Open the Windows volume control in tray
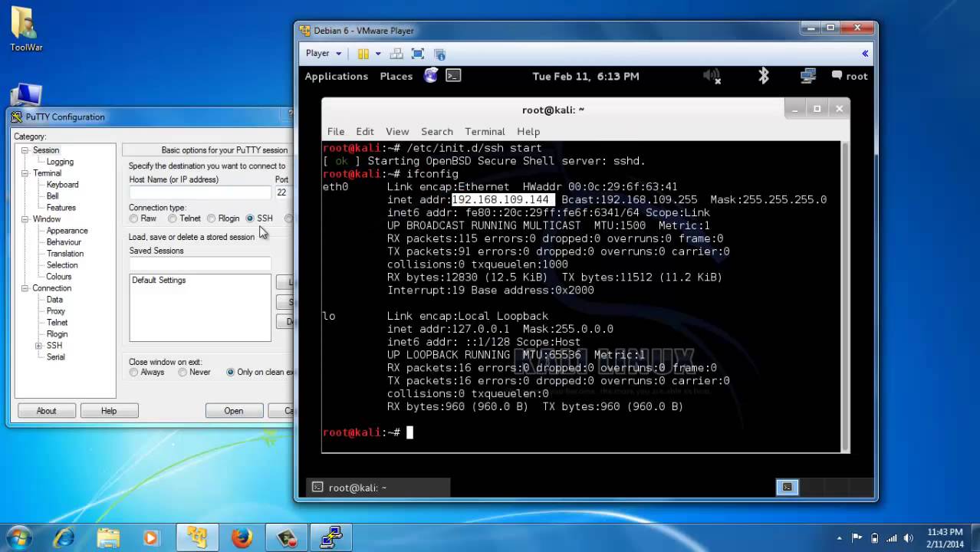Screen dimensions: 980x552 909,538
